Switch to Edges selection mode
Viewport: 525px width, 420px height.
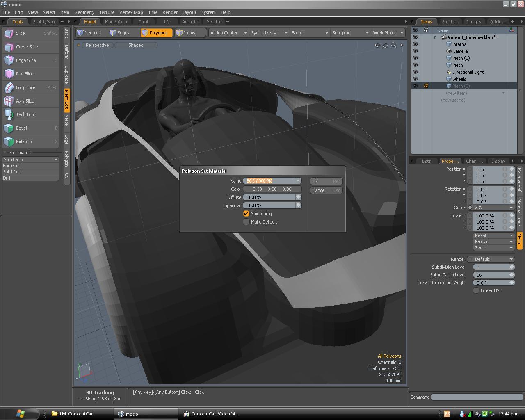click(x=119, y=33)
